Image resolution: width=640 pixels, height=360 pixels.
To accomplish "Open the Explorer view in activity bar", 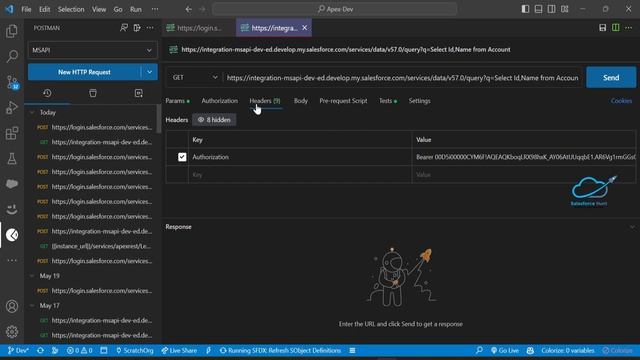I will [12, 31].
